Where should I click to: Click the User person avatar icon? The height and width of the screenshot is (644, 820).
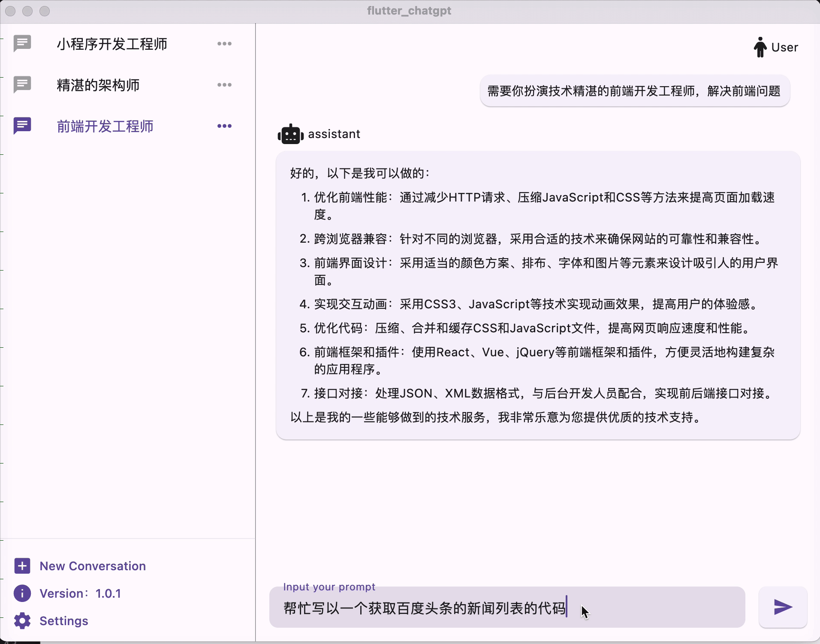pos(760,47)
